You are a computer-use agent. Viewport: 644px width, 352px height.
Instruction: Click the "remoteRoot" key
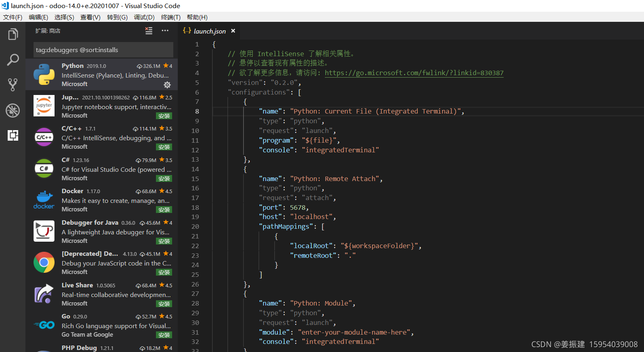[x=313, y=256]
